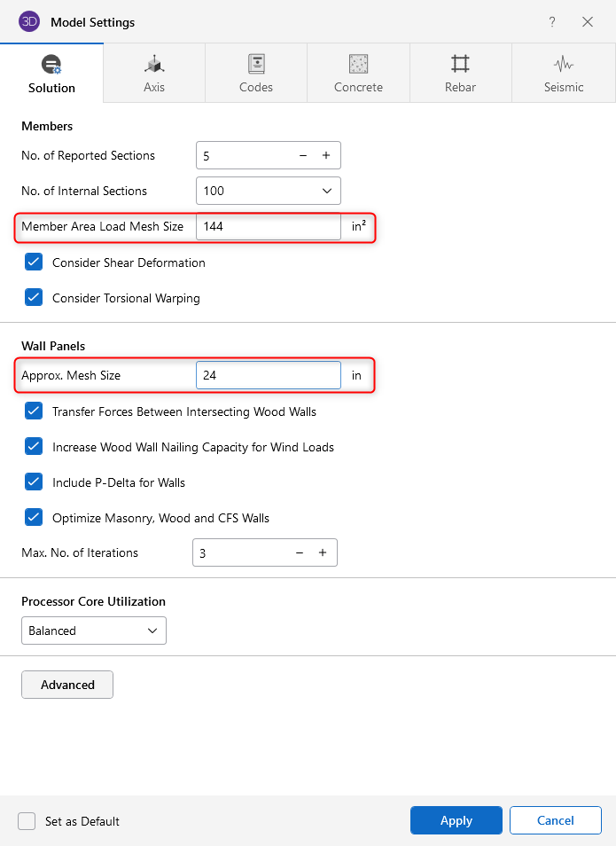This screenshot has width=616, height=846.
Task: Click the 3D app logo icon
Action: (29, 21)
